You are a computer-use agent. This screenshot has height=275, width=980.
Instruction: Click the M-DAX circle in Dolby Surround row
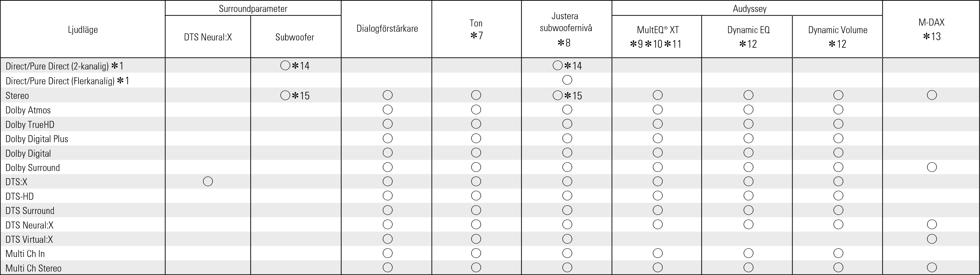click(x=932, y=167)
